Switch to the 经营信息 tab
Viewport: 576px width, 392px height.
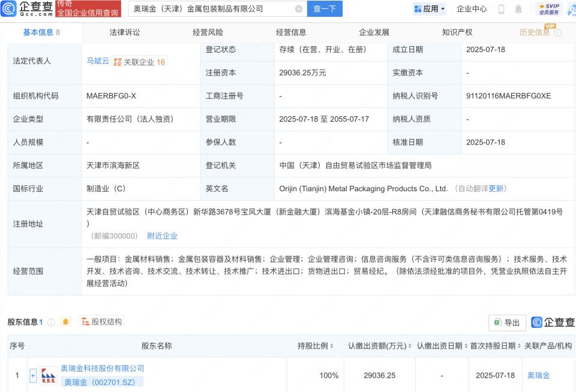291,32
